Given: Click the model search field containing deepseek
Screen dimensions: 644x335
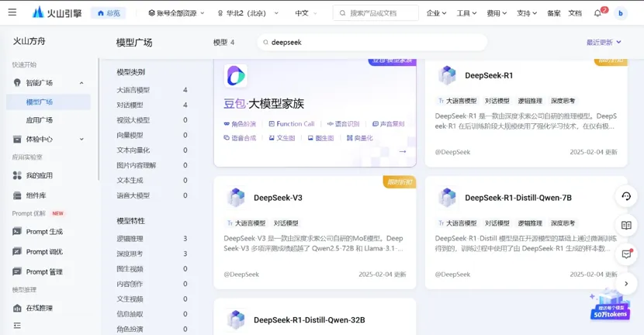Looking at the screenshot, I should point(372,43).
